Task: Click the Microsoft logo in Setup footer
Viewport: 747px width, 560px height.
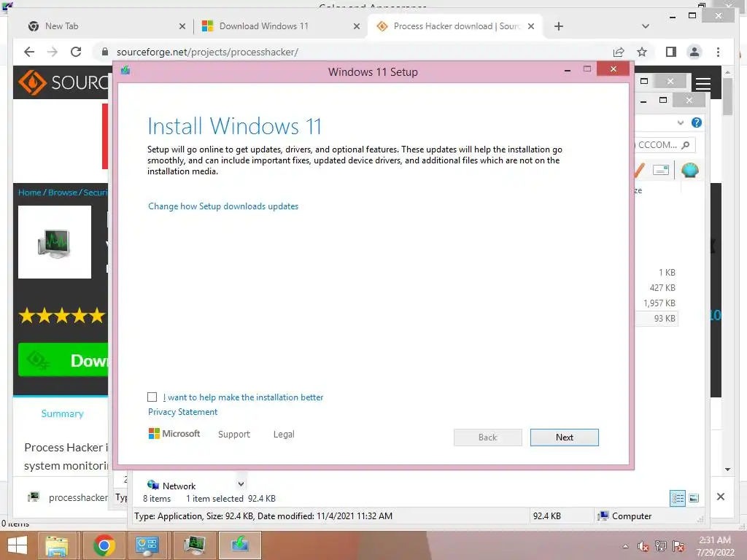Action: (x=174, y=434)
